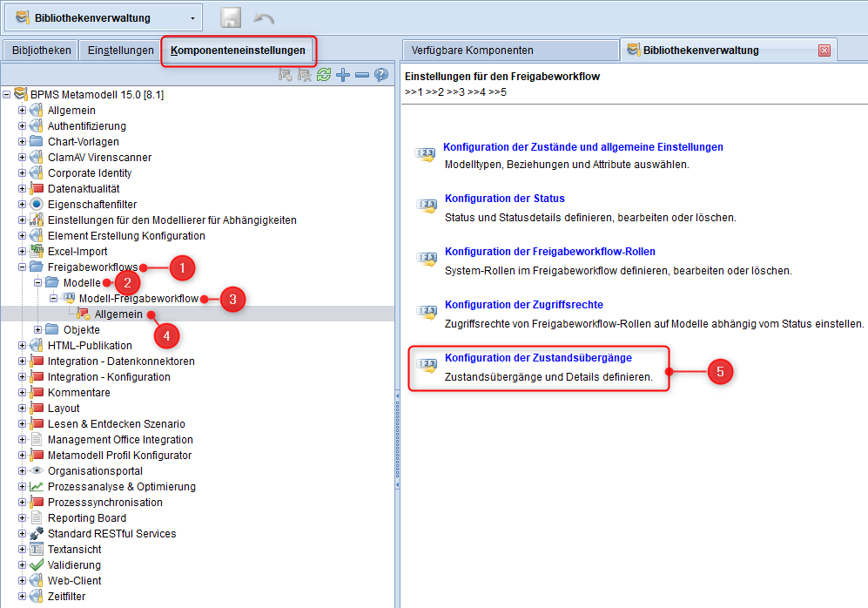Click the undo arrow toolbar icon
Screen dimensions: 868x608
coord(264,18)
